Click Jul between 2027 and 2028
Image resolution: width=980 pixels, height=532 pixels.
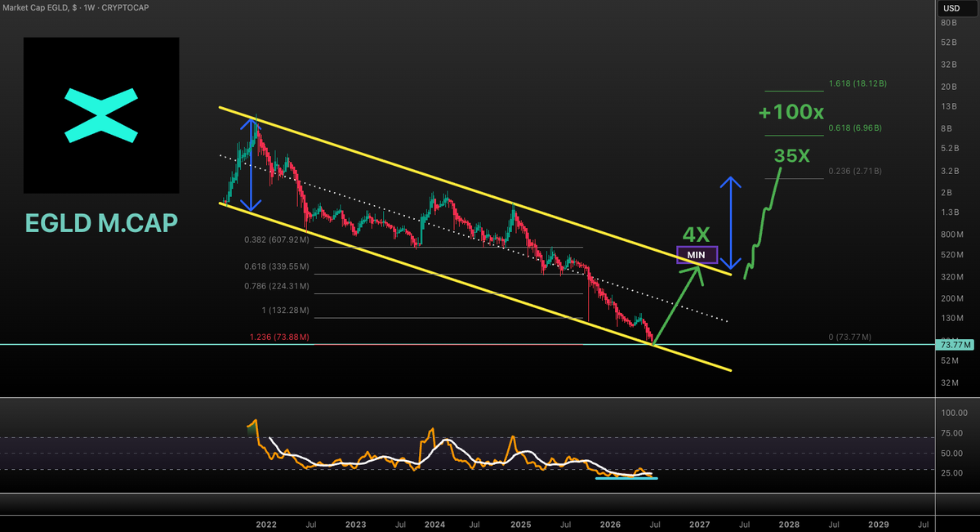[745, 523]
